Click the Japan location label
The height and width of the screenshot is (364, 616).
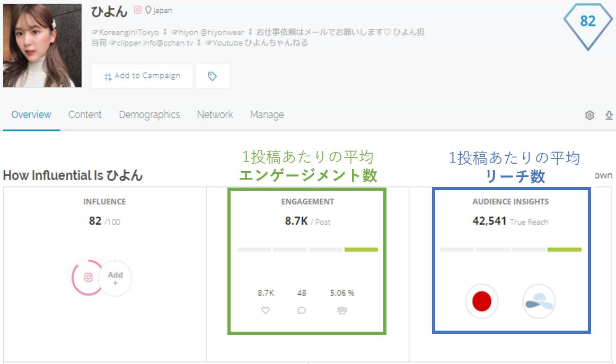pos(163,11)
